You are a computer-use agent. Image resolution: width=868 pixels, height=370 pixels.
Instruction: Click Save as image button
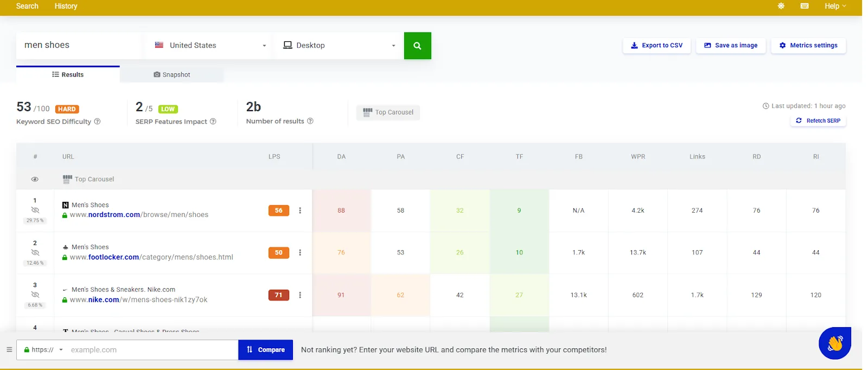731,46
